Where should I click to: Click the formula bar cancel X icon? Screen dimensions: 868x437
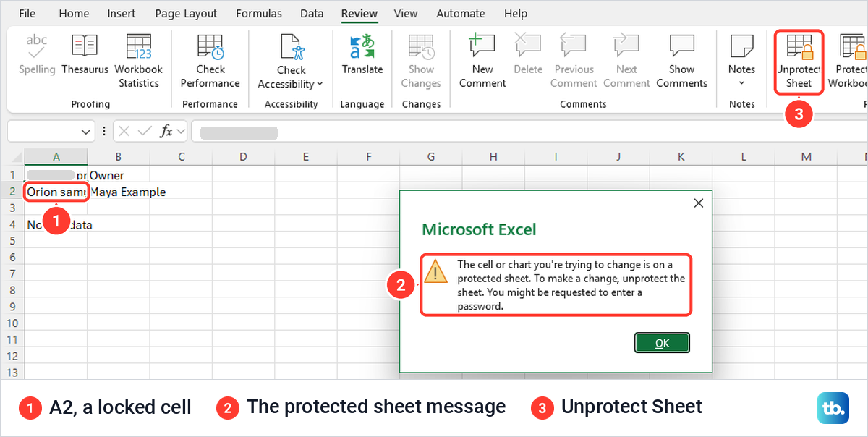pyautogui.click(x=124, y=132)
